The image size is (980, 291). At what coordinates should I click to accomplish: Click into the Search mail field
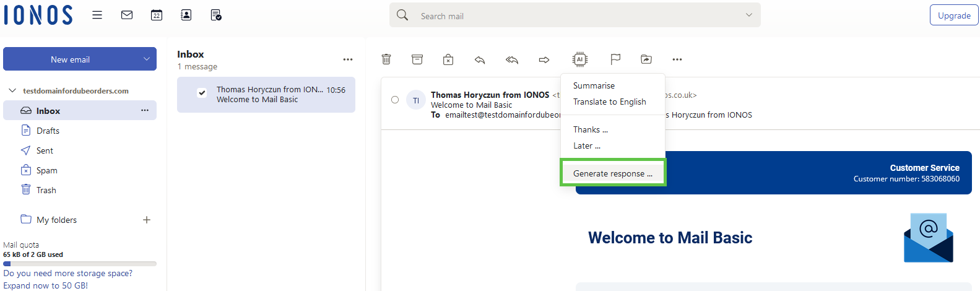(x=576, y=15)
